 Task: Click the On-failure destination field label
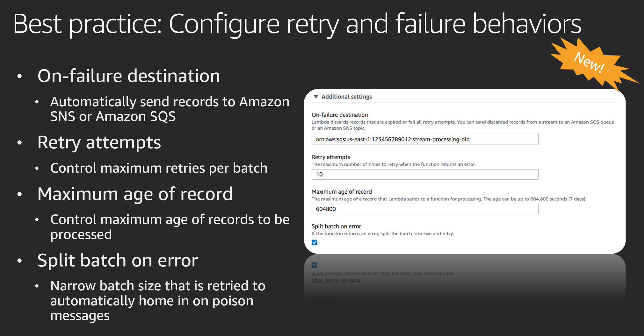coord(340,115)
